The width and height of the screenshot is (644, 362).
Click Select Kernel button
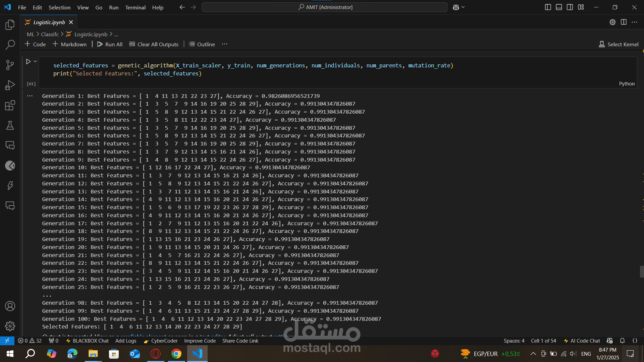click(619, 44)
